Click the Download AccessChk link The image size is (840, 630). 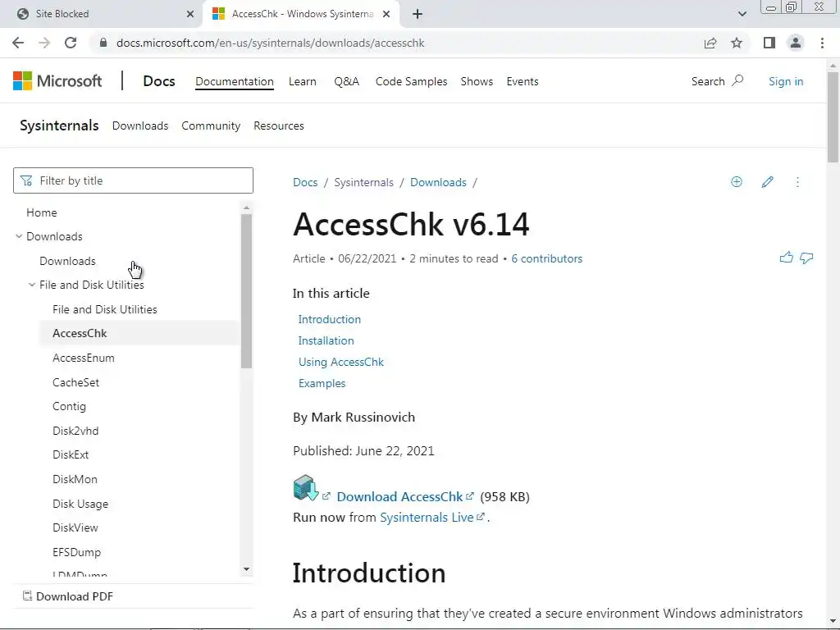pyautogui.click(x=399, y=496)
